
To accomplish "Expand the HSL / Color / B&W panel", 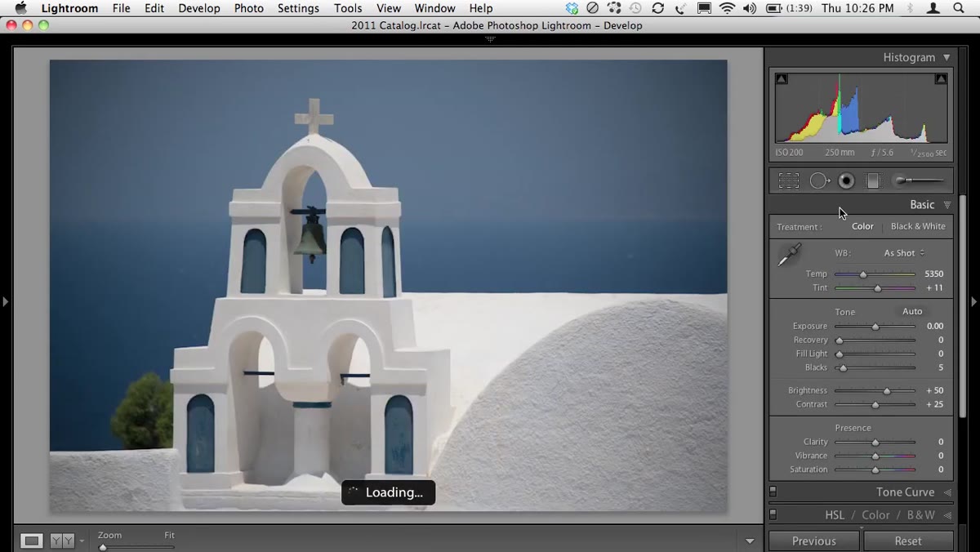I will click(x=947, y=515).
